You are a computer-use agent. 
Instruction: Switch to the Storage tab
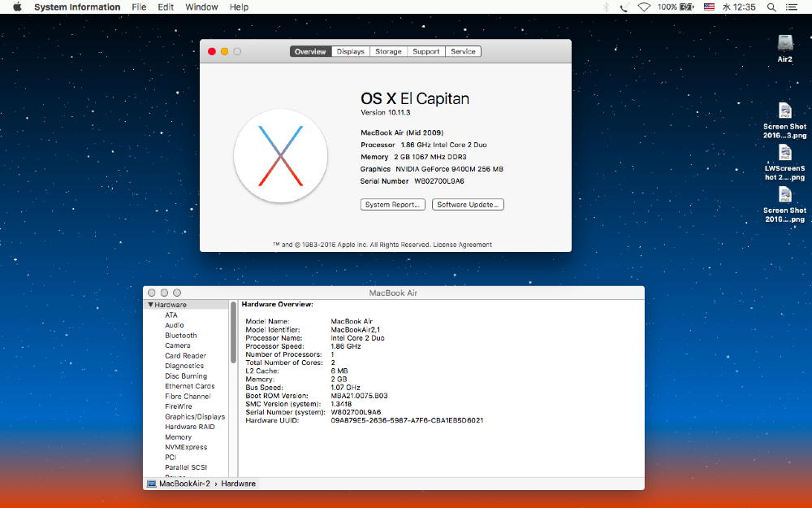tap(388, 51)
